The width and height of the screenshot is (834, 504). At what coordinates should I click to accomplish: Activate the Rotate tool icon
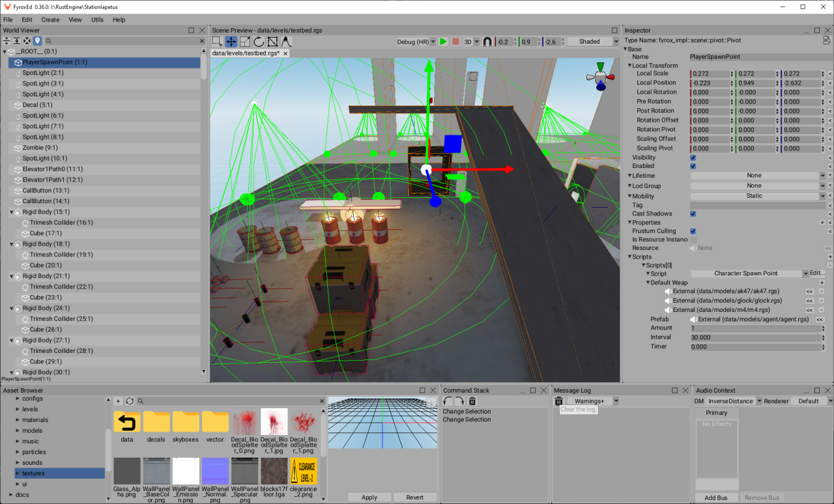tap(259, 42)
